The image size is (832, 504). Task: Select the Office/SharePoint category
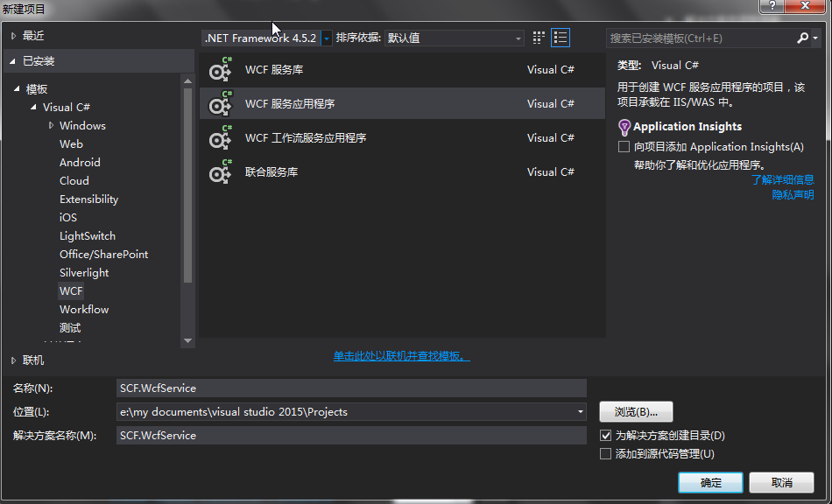103,255
